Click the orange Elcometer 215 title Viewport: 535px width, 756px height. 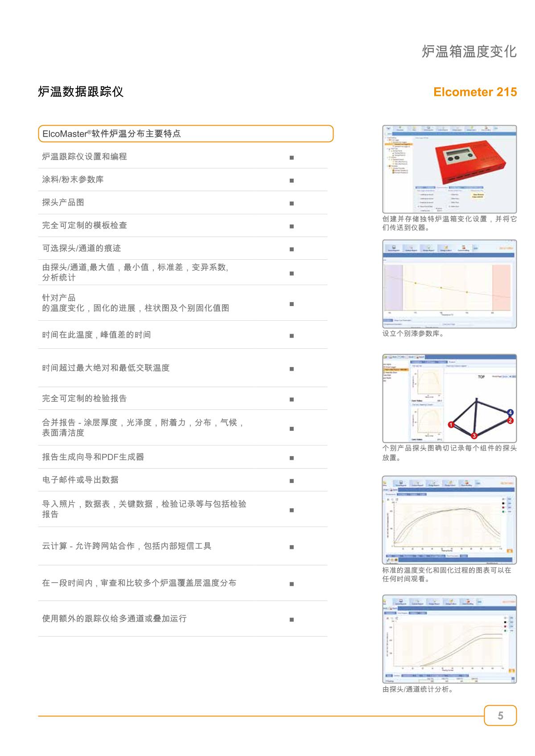pyautogui.click(x=475, y=92)
